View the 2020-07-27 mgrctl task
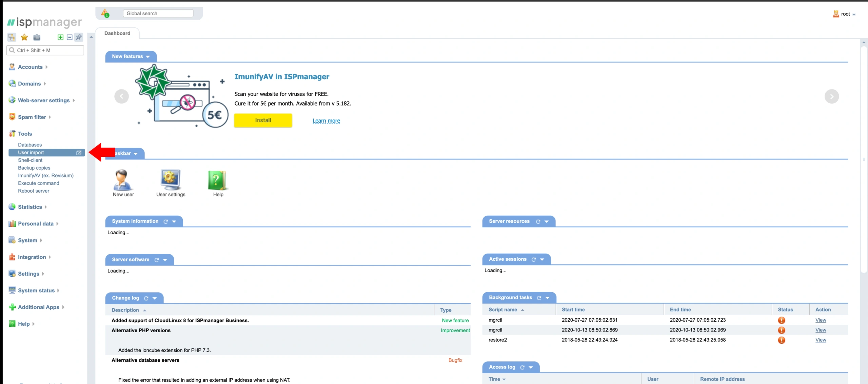This screenshot has width=868, height=384. [x=821, y=320]
